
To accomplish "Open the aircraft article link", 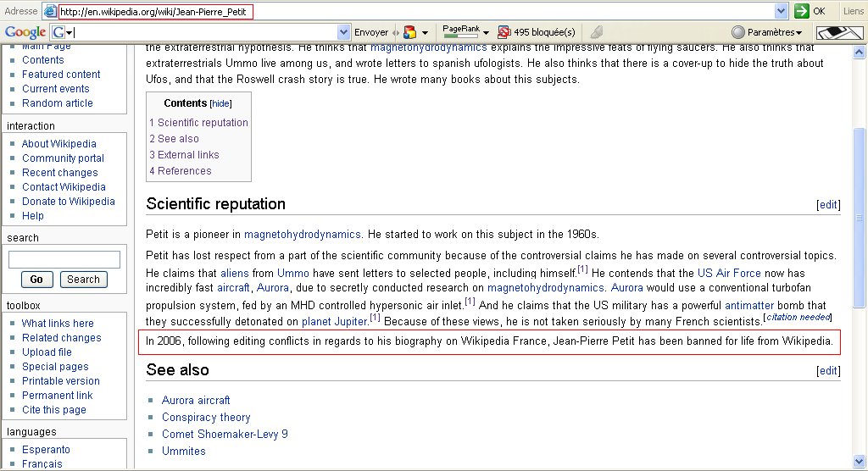I will (x=233, y=288).
